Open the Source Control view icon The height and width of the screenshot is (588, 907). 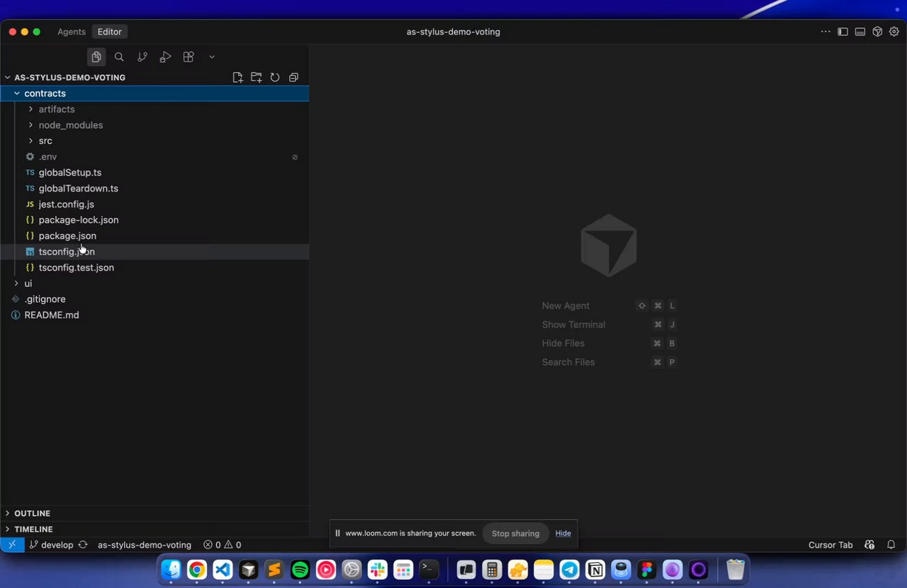pyautogui.click(x=142, y=57)
